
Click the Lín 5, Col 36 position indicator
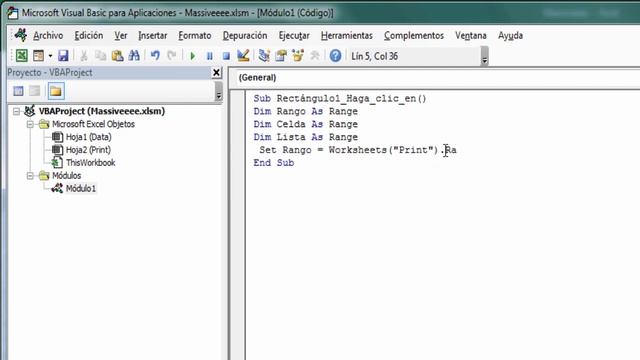point(375,56)
